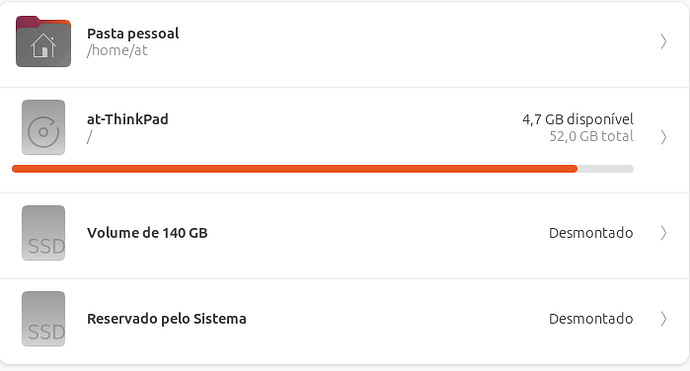Open chevron next to Volume de 140 GB

pyautogui.click(x=663, y=233)
